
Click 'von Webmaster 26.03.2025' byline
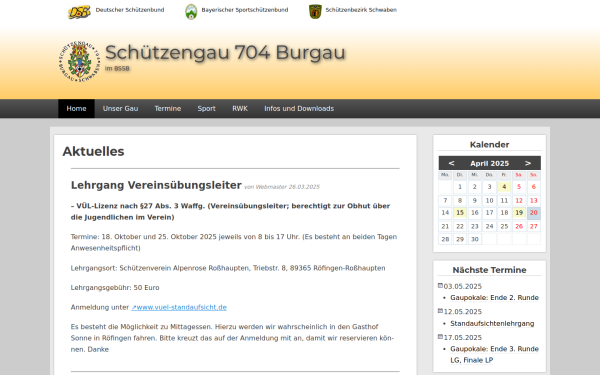click(x=282, y=187)
